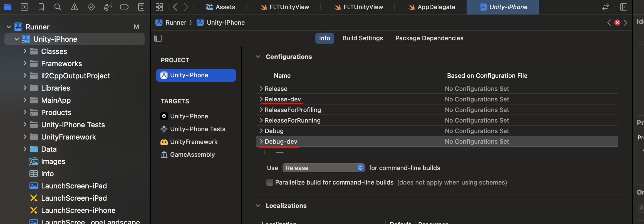
Task: Expand the Classes folder
Action: [x=25, y=51]
